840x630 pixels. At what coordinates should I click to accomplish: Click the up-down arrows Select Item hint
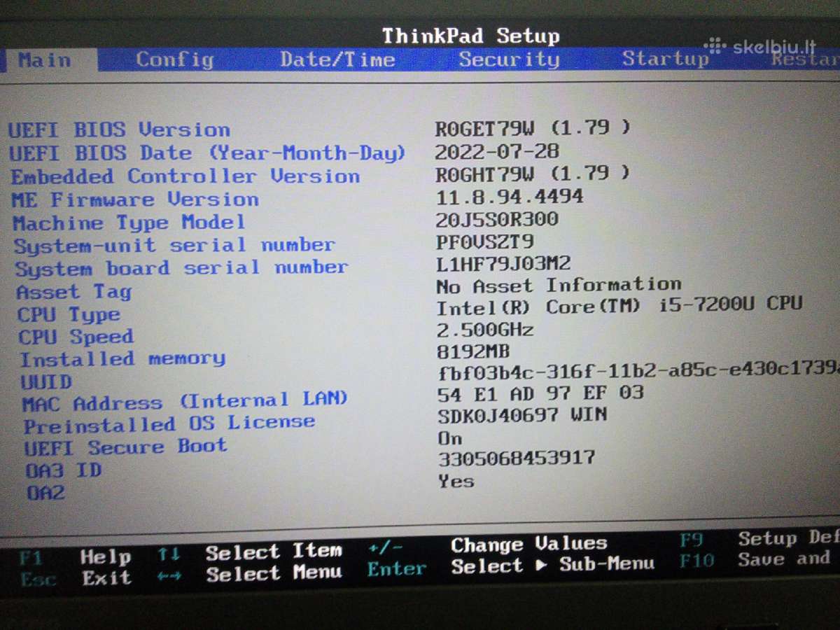pos(250,552)
